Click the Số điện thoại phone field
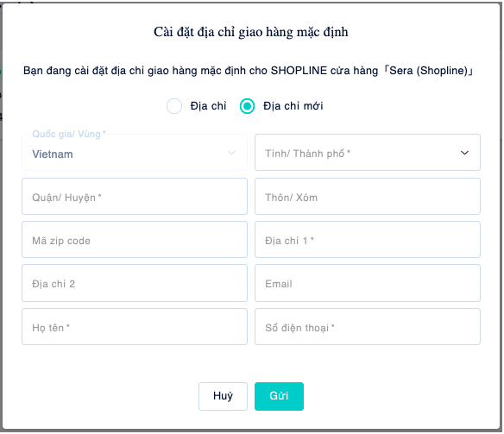The height and width of the screenshot is (434, 504). point(368,327)
